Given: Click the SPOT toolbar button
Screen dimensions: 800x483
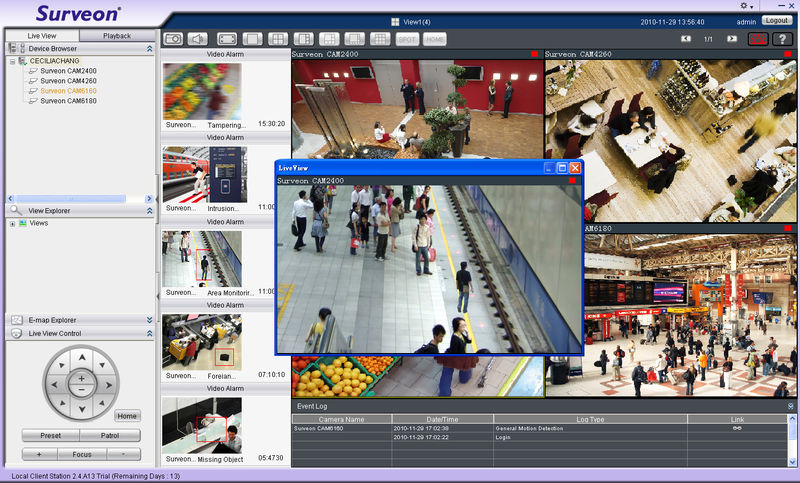Looking at the screenshot, I should point(407,39).
